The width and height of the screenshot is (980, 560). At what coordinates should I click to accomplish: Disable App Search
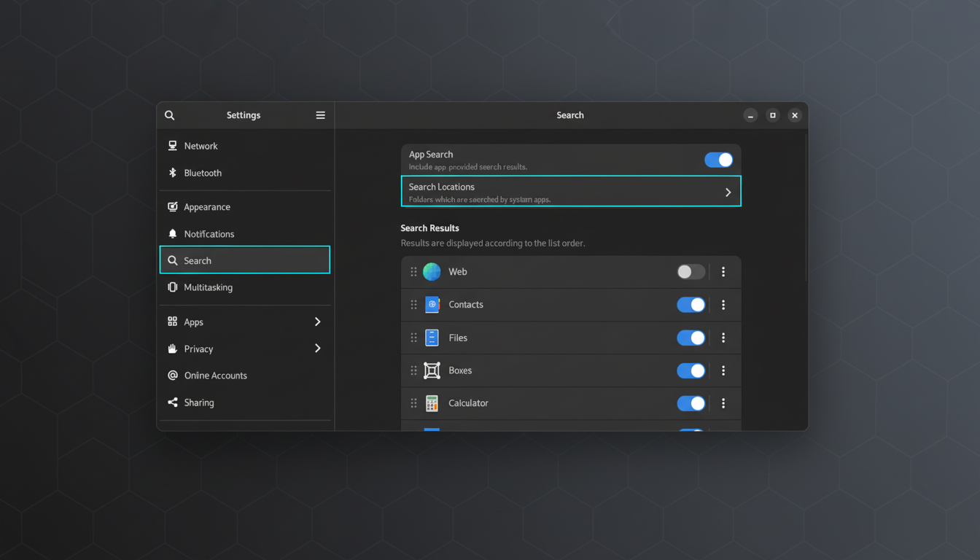coord(719,159)
